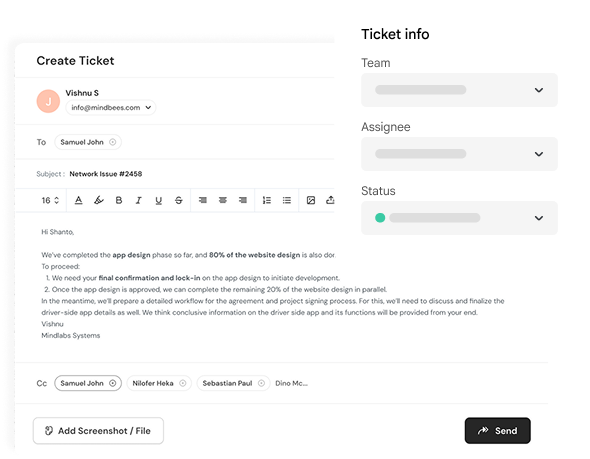Screen dimensions: 590x459
Task: Remove Samuel John from To field
Action: [x=113, y=142]
